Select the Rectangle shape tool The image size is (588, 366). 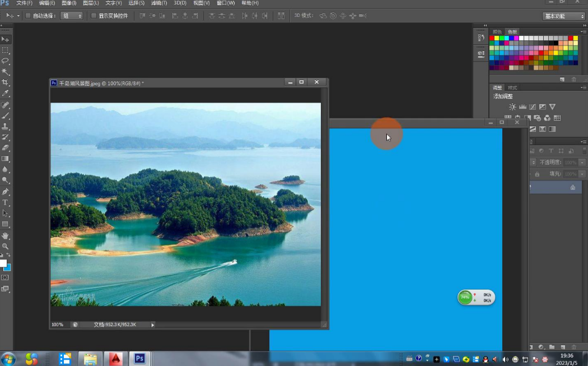(x=5, y=224)
